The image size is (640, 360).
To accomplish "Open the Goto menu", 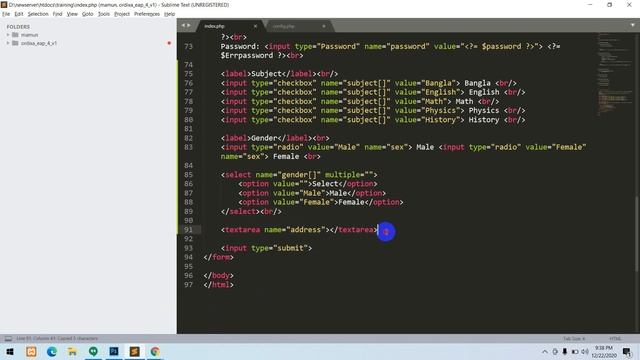I will click(87, 14).
